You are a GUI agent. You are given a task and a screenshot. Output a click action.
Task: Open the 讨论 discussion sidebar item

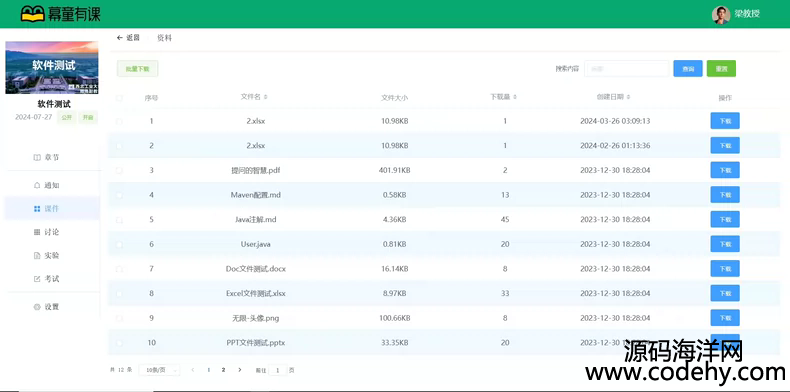point(46,232)
